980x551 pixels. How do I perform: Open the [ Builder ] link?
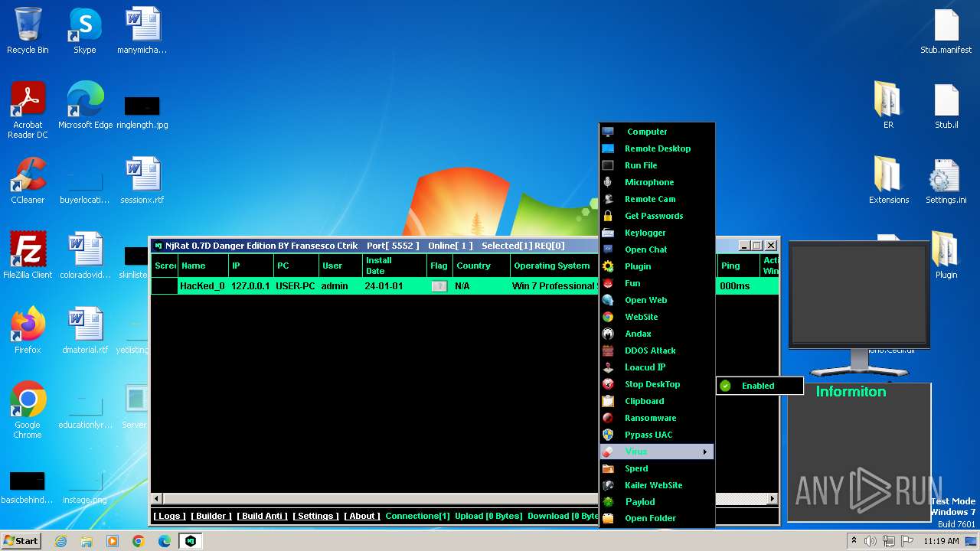(x=211, y=516)
